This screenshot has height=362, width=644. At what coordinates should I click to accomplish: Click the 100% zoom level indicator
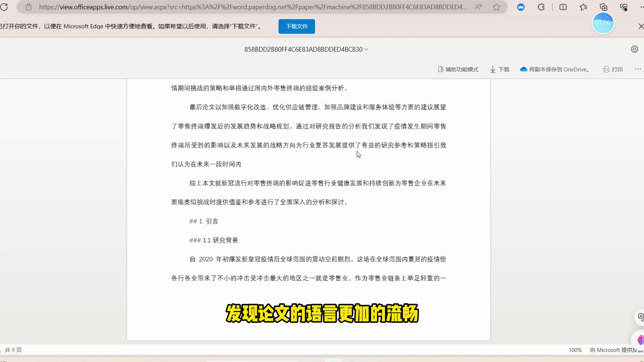point(575,350)
